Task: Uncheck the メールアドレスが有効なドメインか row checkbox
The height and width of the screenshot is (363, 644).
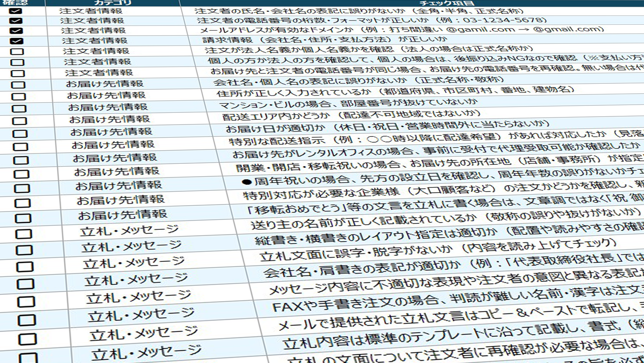Action: click(16, 31)
